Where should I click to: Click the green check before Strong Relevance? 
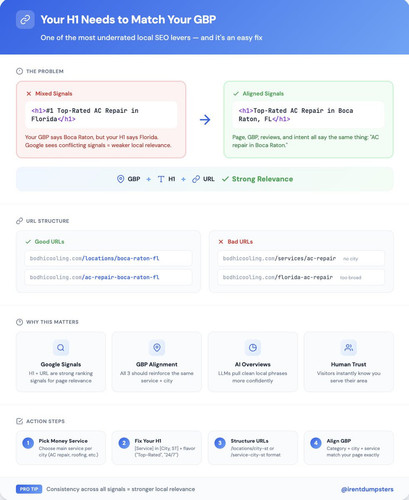coord(225,179)
